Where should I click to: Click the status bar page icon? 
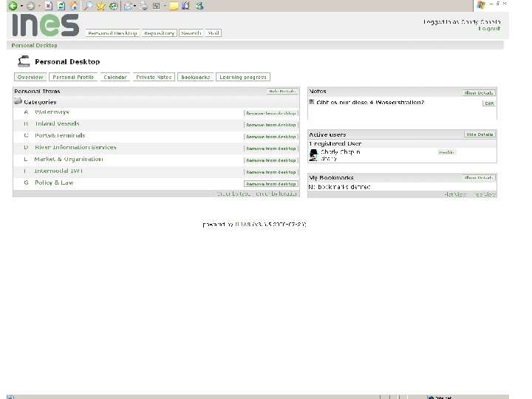click(10, 397)
